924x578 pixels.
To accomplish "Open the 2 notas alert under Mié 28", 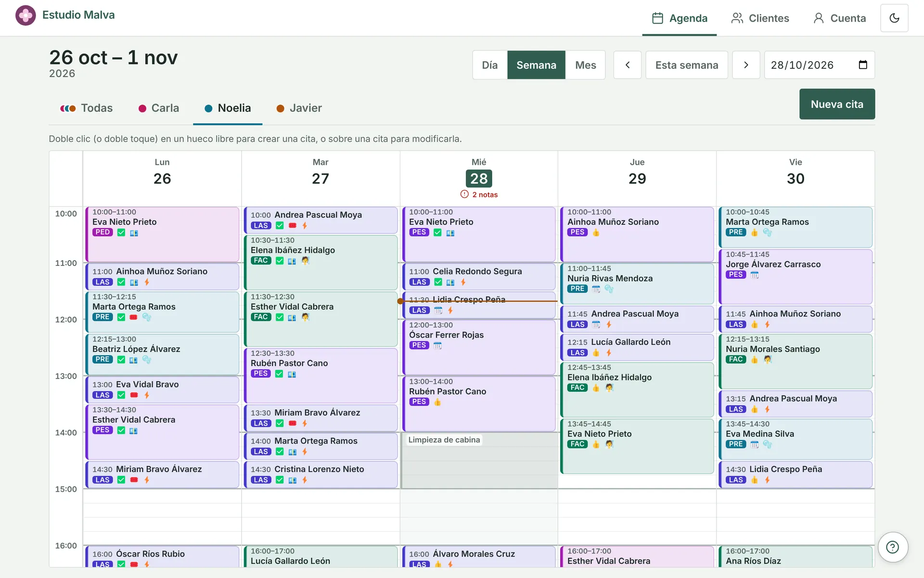I will coord(479,195).
